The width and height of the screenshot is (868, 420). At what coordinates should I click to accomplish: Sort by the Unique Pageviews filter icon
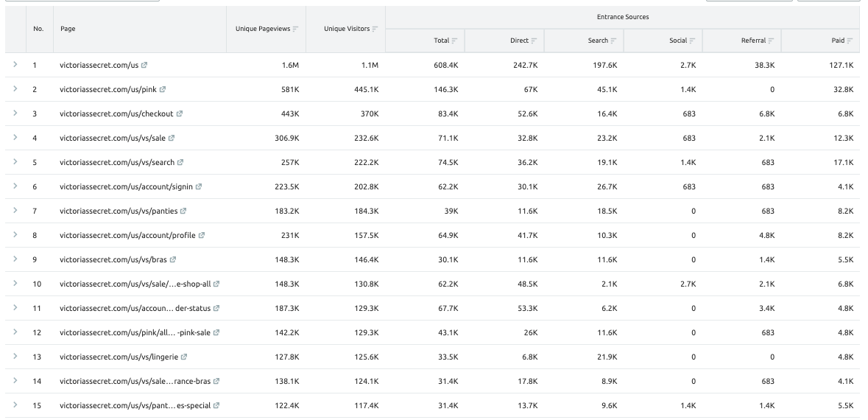click(295, 29)
